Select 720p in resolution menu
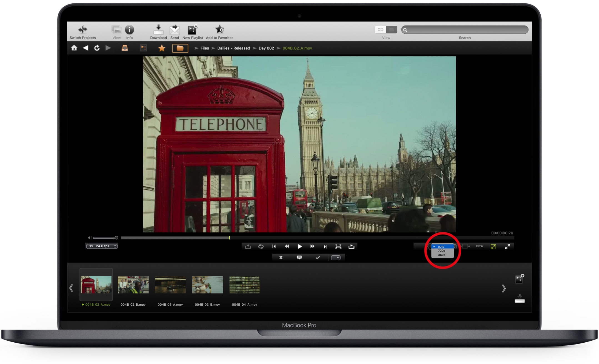The width and height of the screenshot is (599, 364). (x=441, y=251)
